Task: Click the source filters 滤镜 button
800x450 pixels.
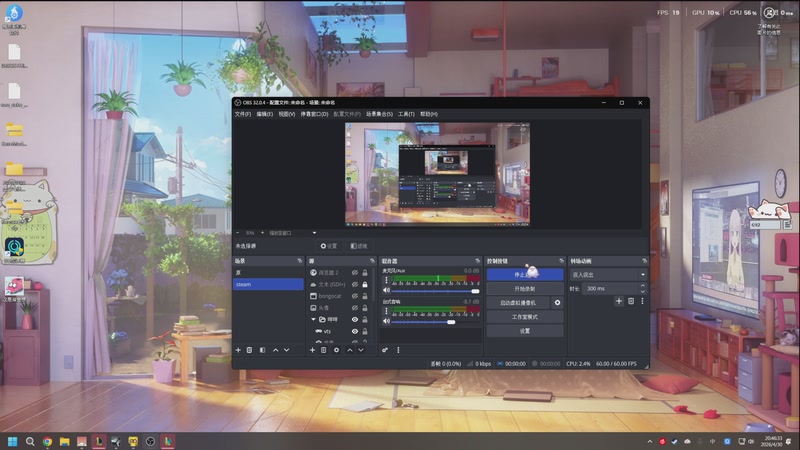Action: (x=359, y=246)
